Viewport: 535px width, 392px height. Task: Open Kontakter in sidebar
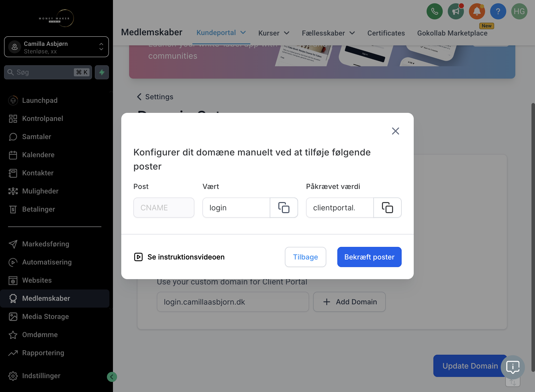(x=55, y=173)
